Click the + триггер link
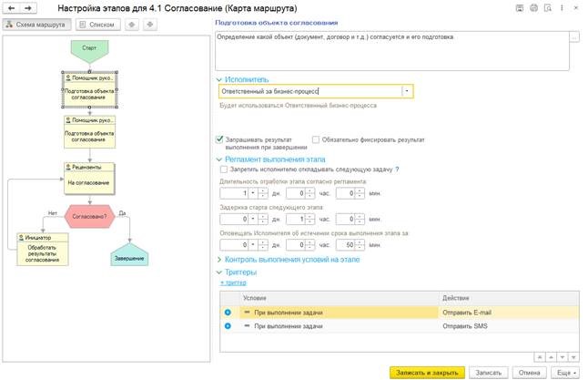Viewport: 588px width, 380px height. [x=234, y=283]
